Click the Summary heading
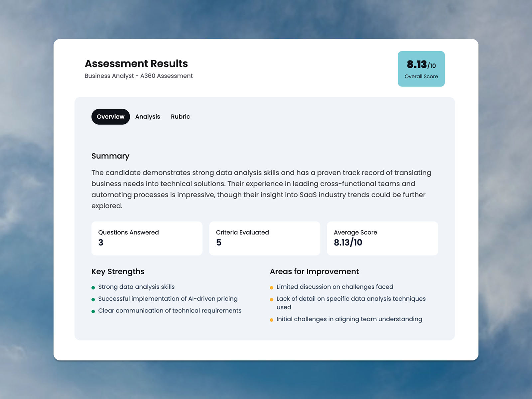 (110, 156)
